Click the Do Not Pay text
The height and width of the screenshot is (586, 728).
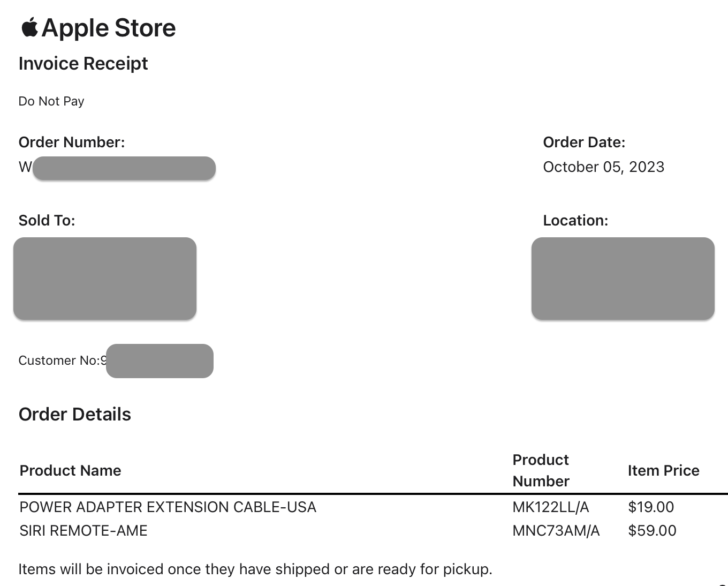[x=51, y=101]
